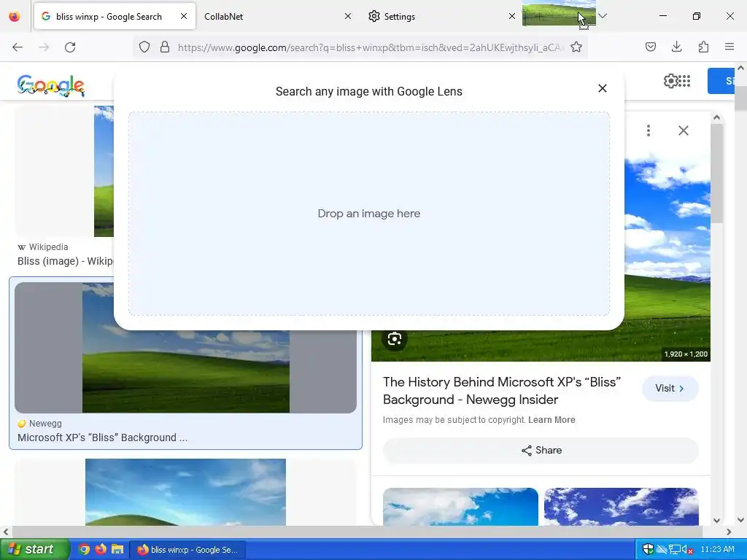
Task: Close the Google Lens search dialog
Action: point(602,88)
